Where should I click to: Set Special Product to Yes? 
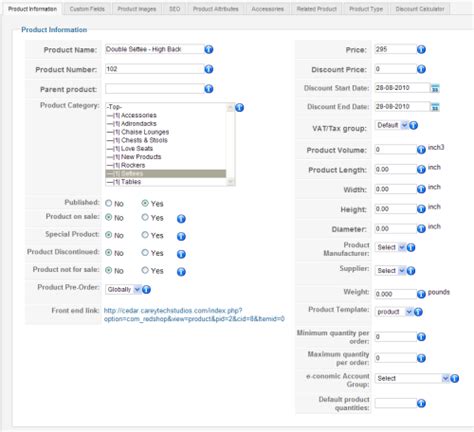coord(145,235)
